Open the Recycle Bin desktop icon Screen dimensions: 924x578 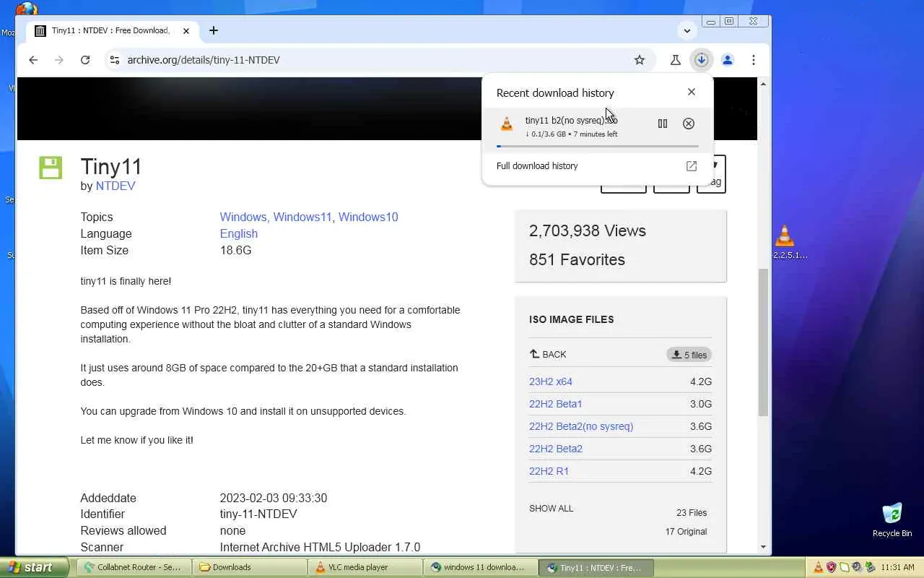click(892, 520)
